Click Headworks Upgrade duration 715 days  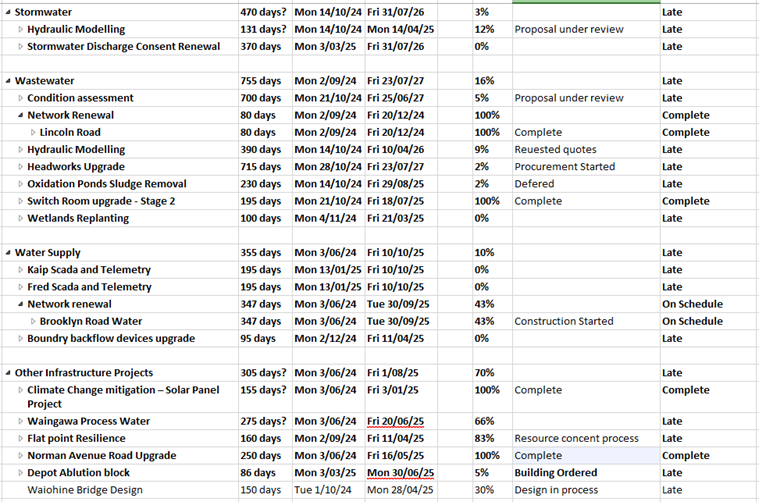pos(261,167)
